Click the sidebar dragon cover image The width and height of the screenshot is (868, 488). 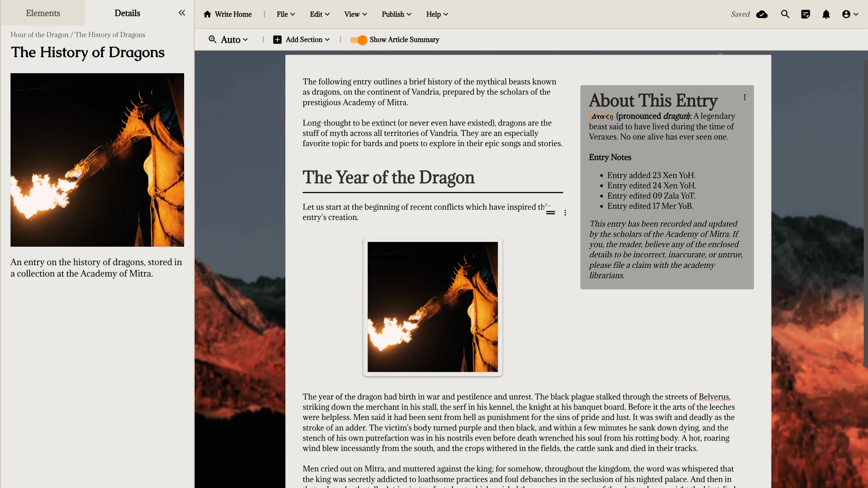coord(97,160)
